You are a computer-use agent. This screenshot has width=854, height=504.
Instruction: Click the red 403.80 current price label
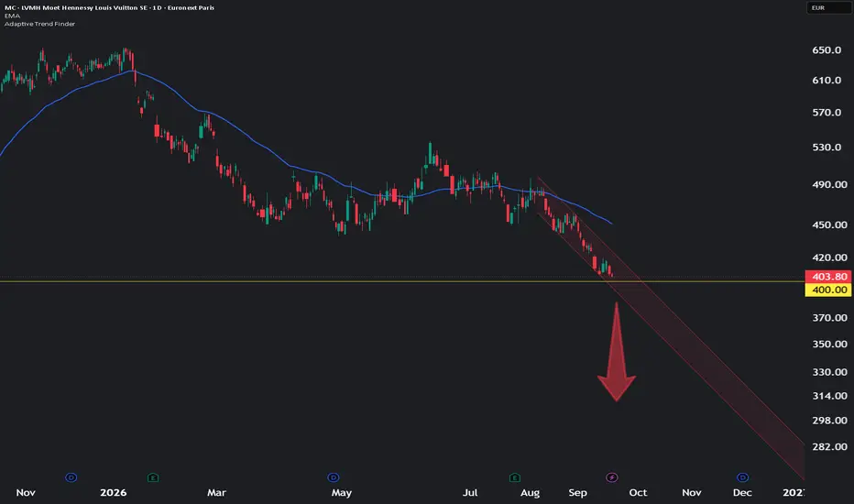pyautogui.click(x=828, y=277)
